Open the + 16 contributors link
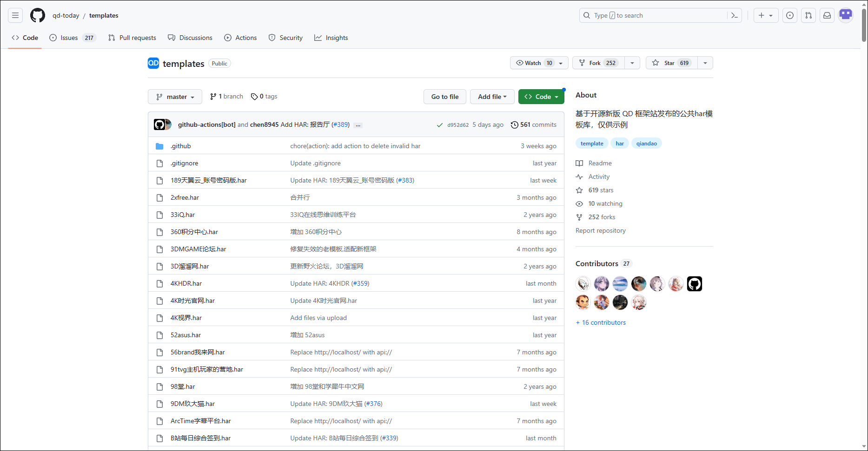The image size is (868, 451). [x=601, y=322]
